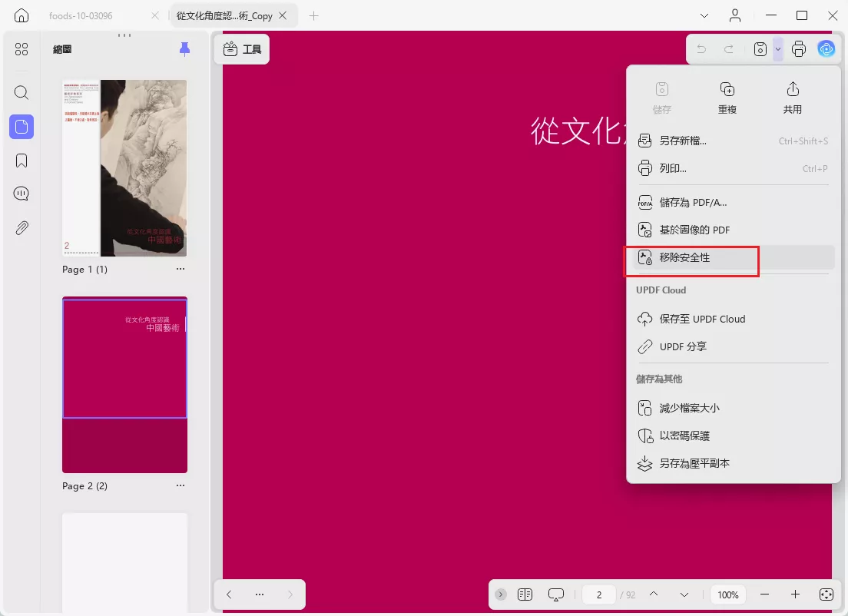Click the fit-to-screen icon at bottom right
This screenshot has width=848, height=616.
(x=826, y=594)
